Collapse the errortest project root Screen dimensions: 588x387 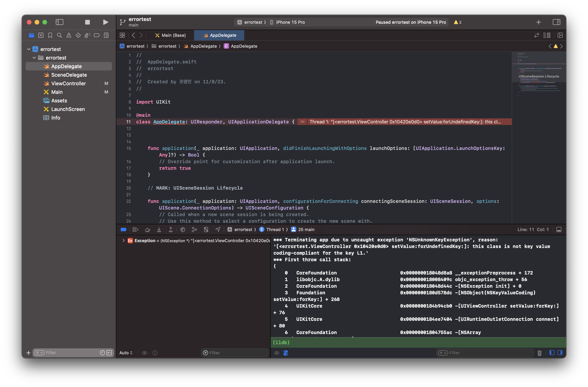(29, 49)
